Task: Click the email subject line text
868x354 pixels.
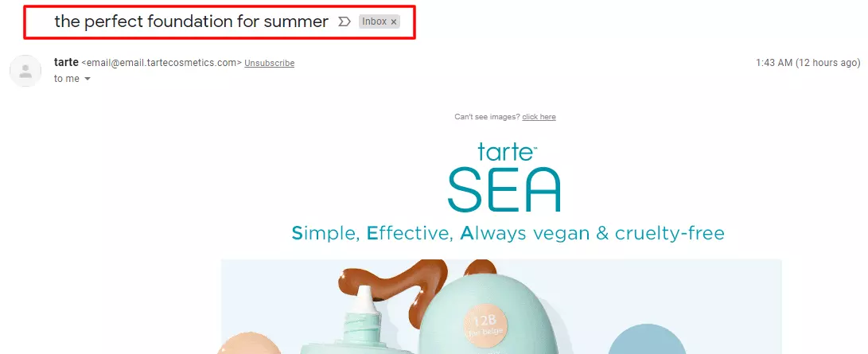Action: click(x=192, y=21)
